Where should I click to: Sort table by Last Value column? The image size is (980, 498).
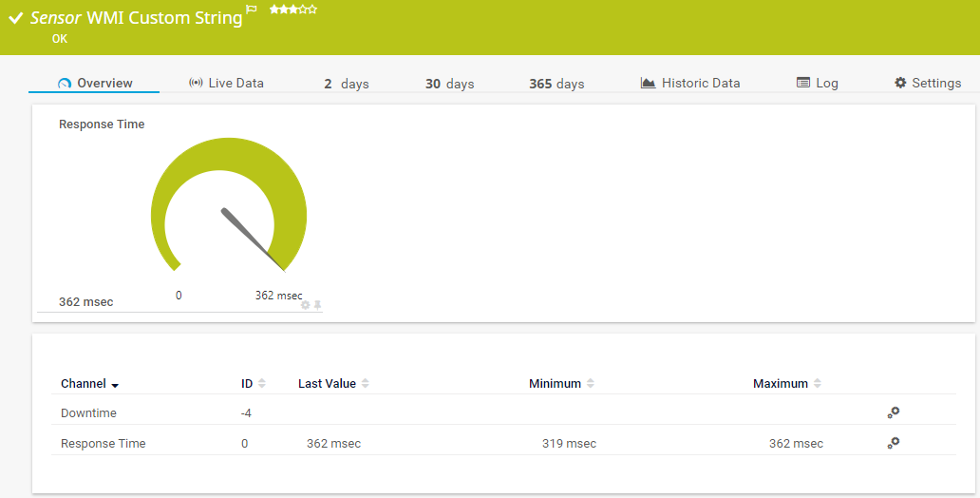click(332, 384)
